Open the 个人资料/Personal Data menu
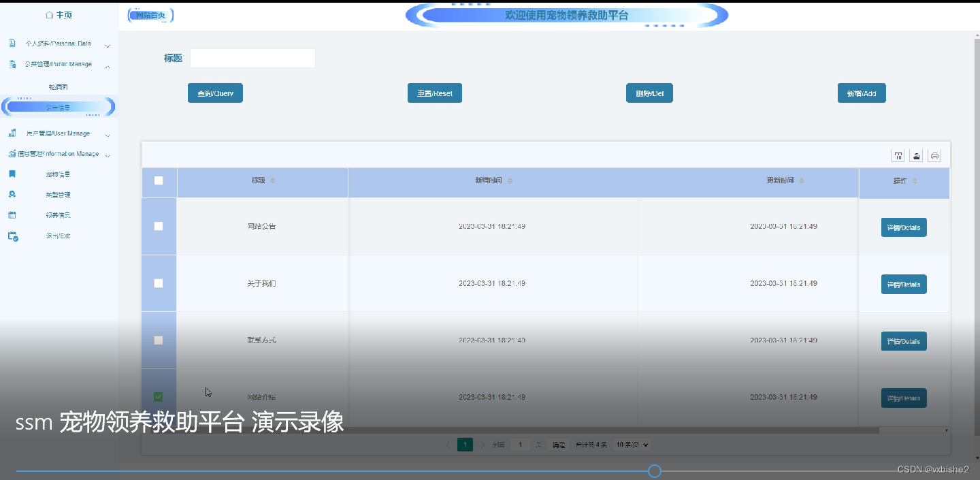The width and height of the screenshot is (980, 480). pos(59,44)
